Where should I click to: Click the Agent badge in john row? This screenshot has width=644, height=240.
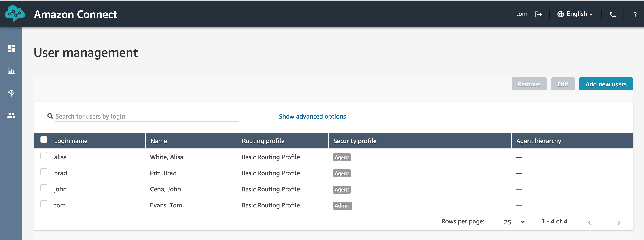click(341, 189)
